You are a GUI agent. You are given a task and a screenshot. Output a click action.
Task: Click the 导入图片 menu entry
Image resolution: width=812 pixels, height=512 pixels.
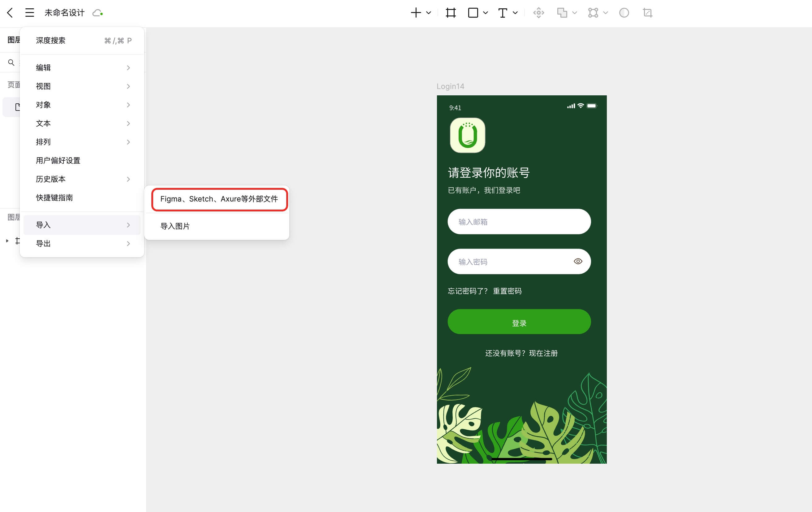[175, 226]
